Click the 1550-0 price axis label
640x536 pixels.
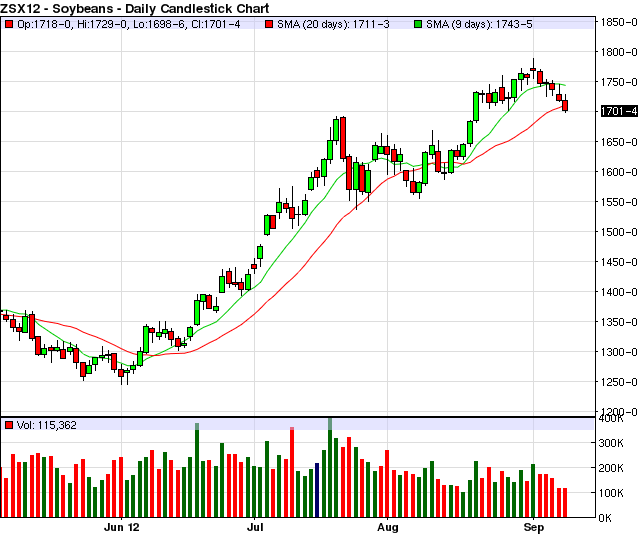point(619,202)
